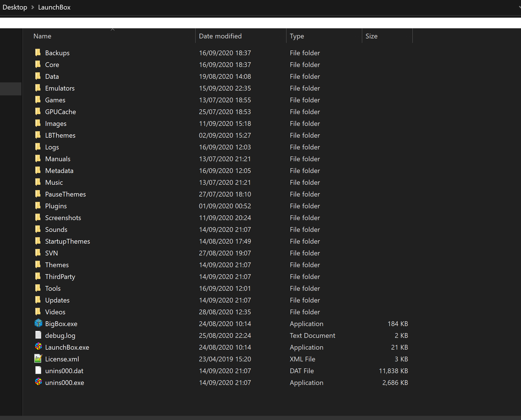This screenshot has width=521, height=420.
Task: Sort by the Date modified column header
Action: pos(220,36)
